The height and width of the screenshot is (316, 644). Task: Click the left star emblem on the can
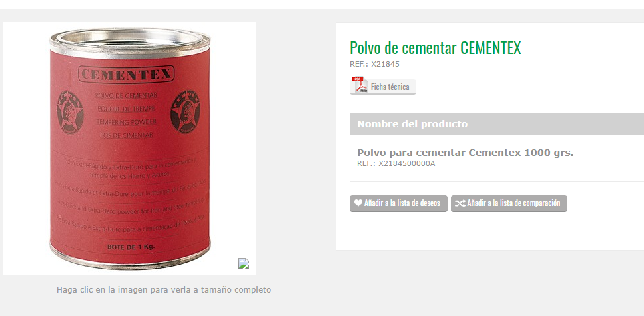pyautogui.click(x=70, y=112)
